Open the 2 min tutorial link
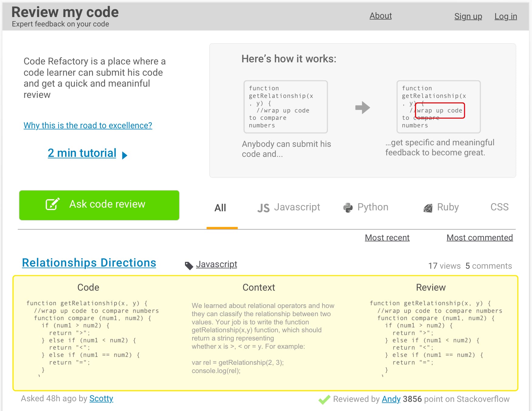The image size is (532, 411). click(82, 153)
